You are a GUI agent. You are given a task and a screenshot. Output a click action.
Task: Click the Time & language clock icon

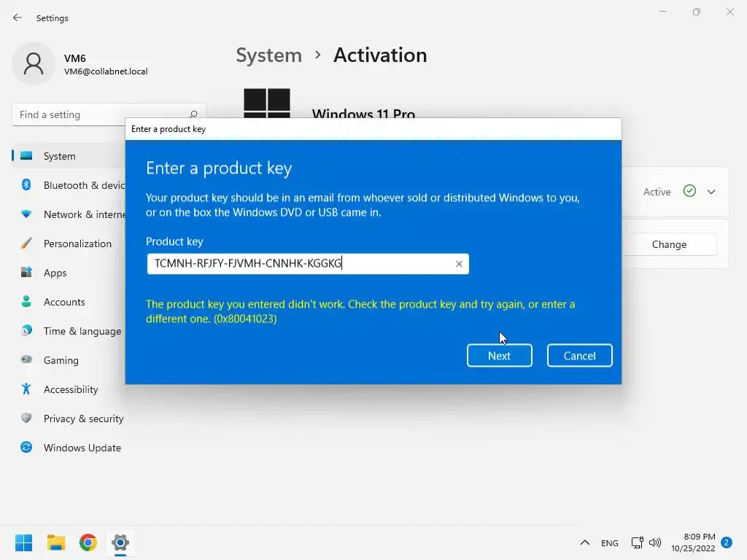coord(26,330)
